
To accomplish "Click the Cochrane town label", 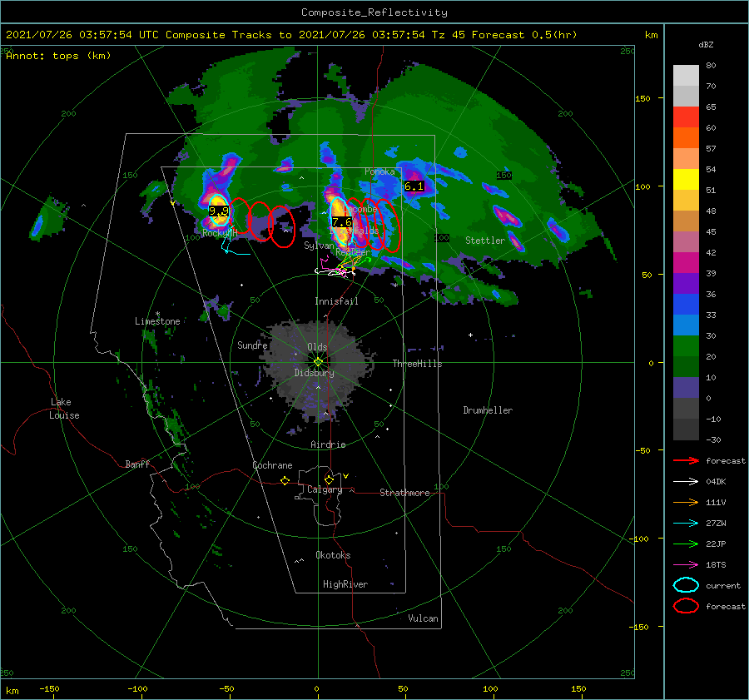I will coord(272,465).
